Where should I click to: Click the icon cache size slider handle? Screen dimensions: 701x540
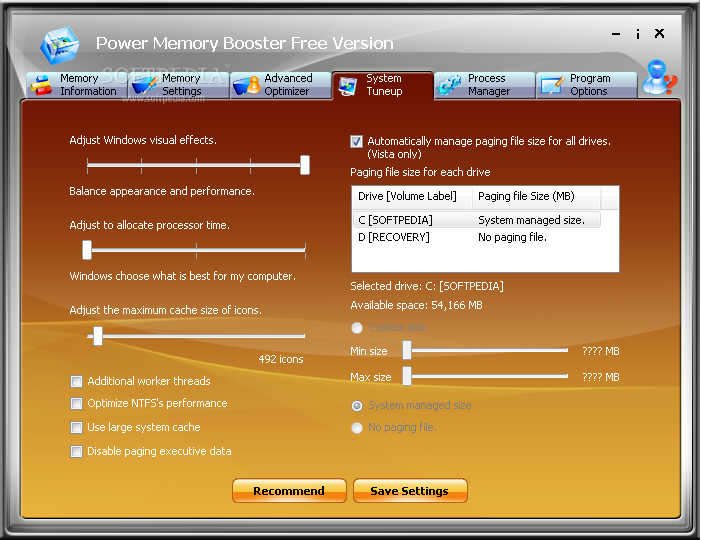click(98, 336)
